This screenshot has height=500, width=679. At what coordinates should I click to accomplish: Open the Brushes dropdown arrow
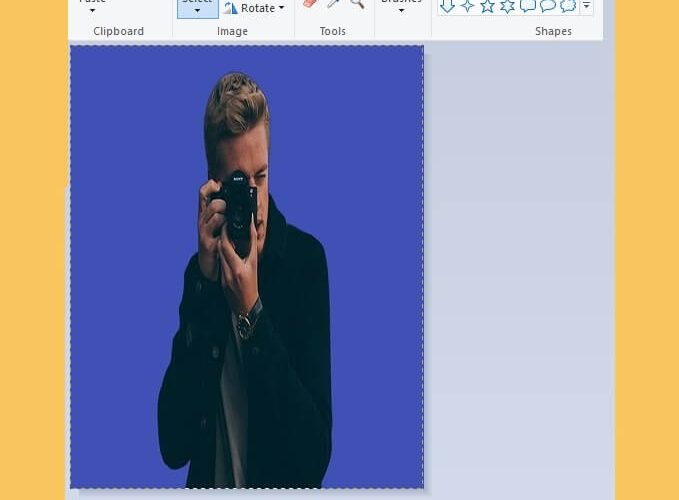tap(401, 10)
